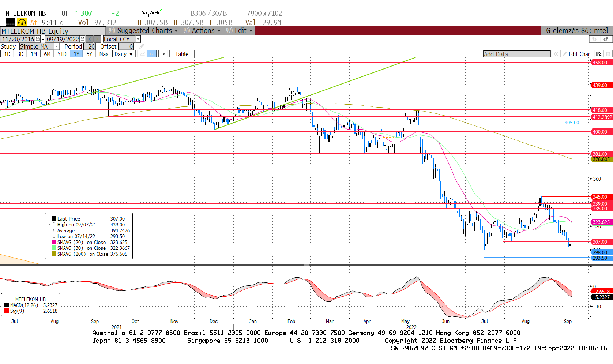Click the yellow gauge icon near ticker

pyautogui.click(x=22, y=22)
